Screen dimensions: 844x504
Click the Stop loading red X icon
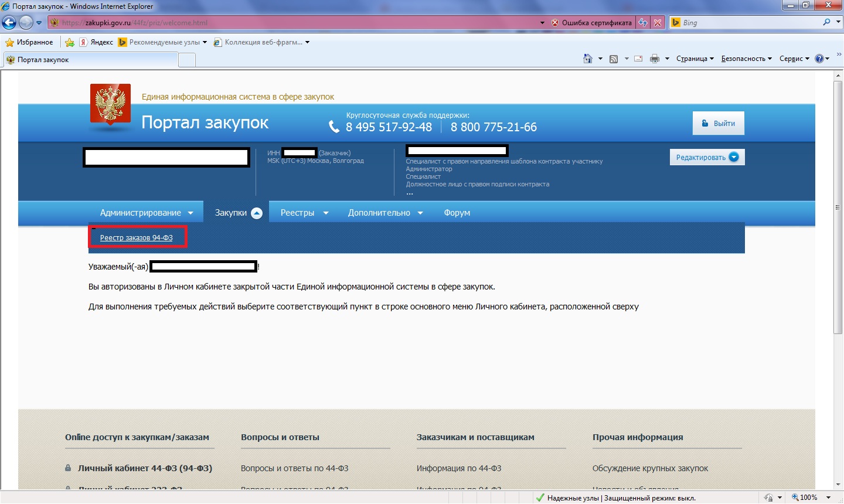coord(658,23)
